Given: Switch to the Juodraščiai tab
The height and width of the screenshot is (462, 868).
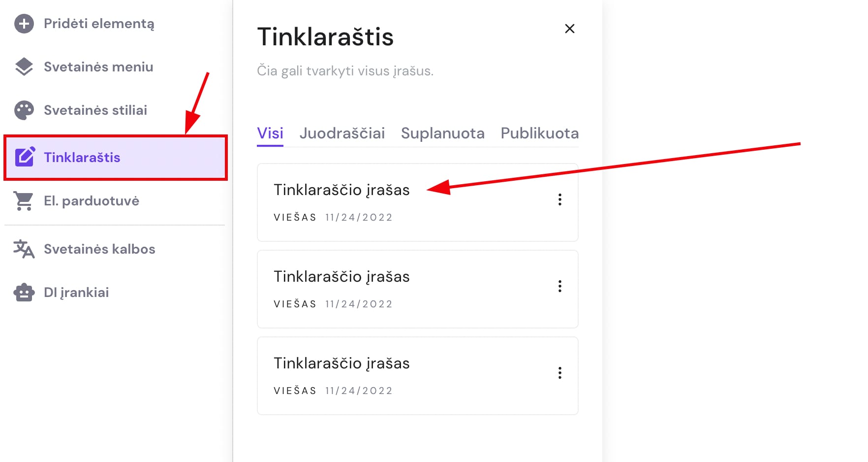Looking at the screenshot, I should (x=342, y=133).
